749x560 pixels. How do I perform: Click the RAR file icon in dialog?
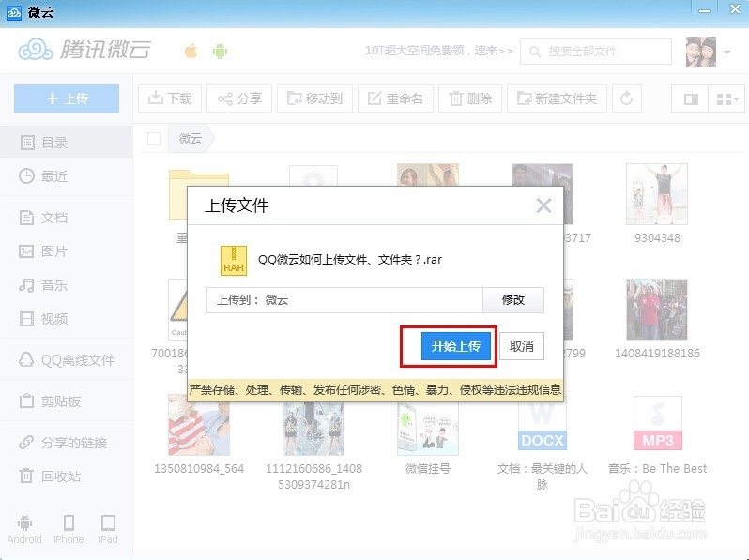[x=234, y=261]
